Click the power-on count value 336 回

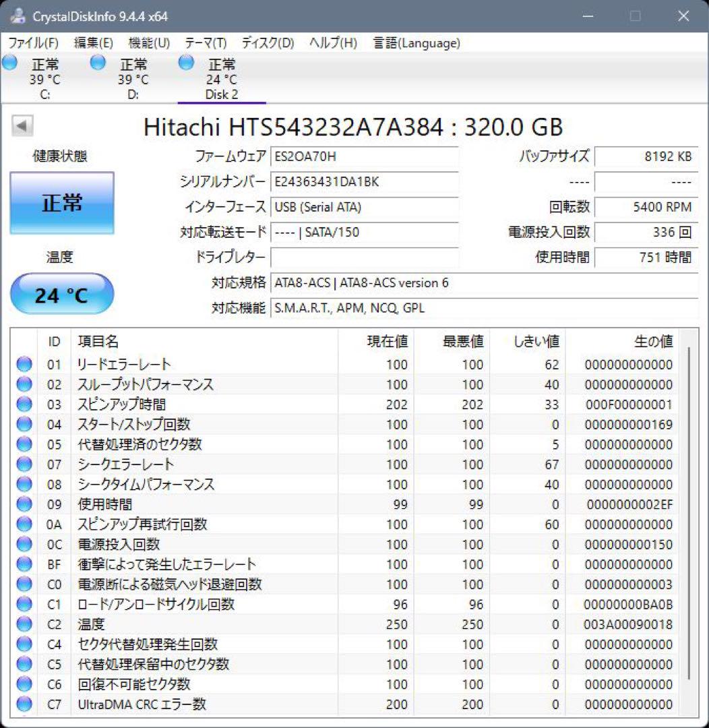pos(646,232)
